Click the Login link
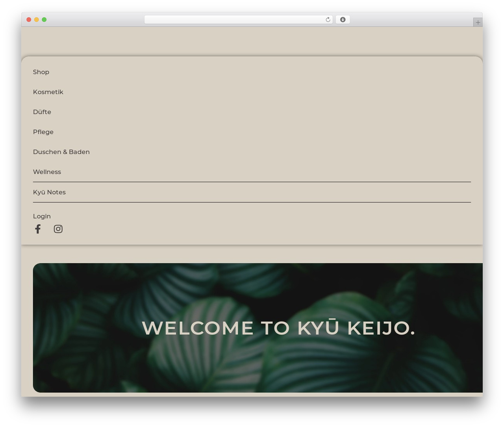The width and height of the screenshot is (504, 427). [x=42, y=216]
